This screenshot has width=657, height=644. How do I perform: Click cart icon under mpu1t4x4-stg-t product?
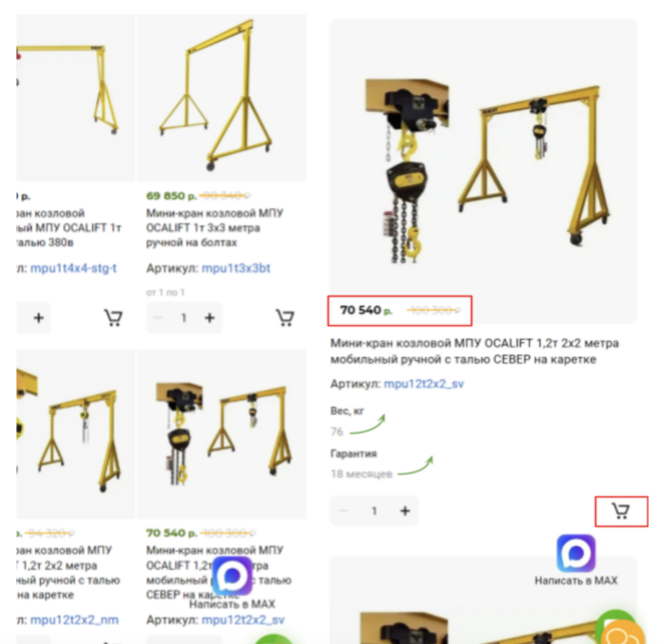pos(113,317)
